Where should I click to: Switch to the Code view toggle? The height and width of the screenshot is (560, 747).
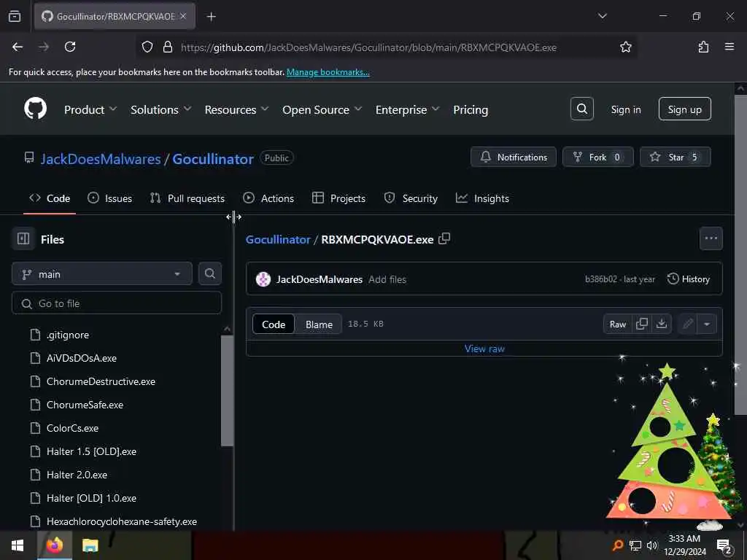point(274,324)
